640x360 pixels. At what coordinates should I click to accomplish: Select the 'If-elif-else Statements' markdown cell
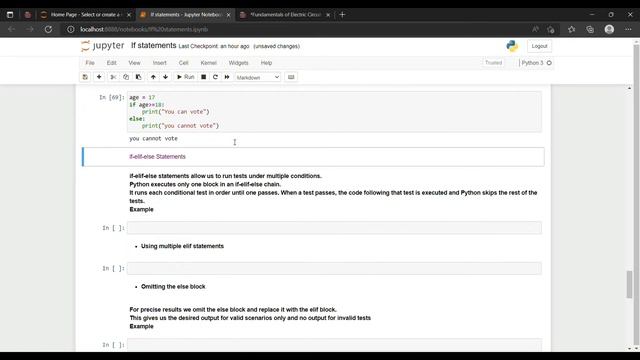[x=313, y=157]
